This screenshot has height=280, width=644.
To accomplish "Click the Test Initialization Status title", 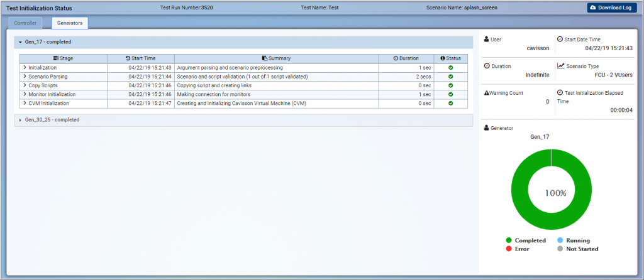I will point(39,8).
